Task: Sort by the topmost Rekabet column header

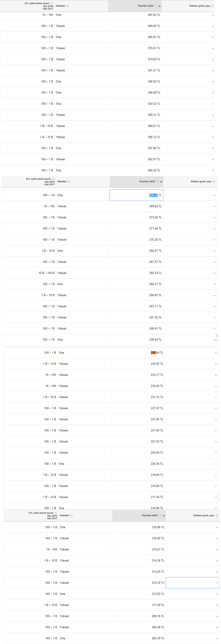Action: tap(60, 6)
